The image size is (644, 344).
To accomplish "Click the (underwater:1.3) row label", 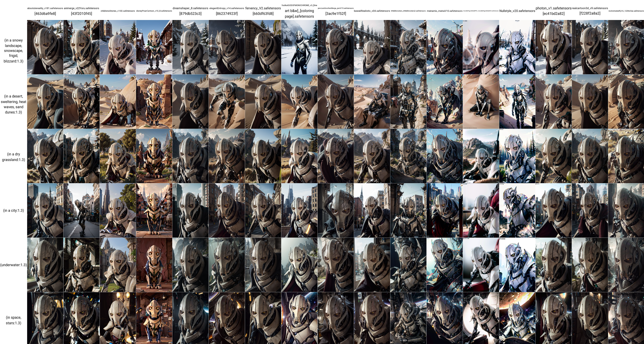I will [x=14, y=265].
